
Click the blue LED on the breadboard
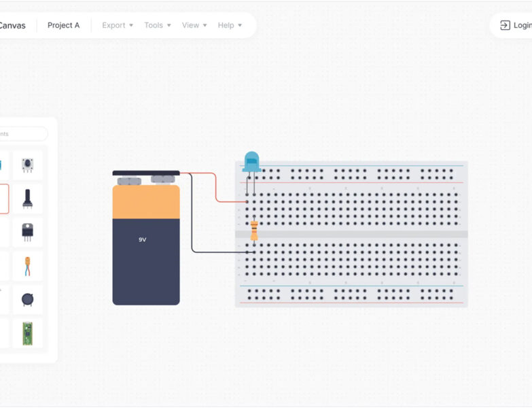[251, 162]
